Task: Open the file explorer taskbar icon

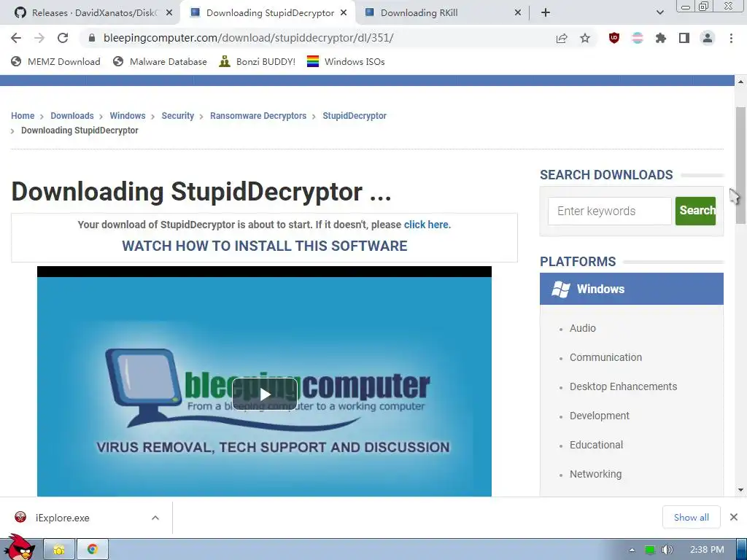Action: 59,550
